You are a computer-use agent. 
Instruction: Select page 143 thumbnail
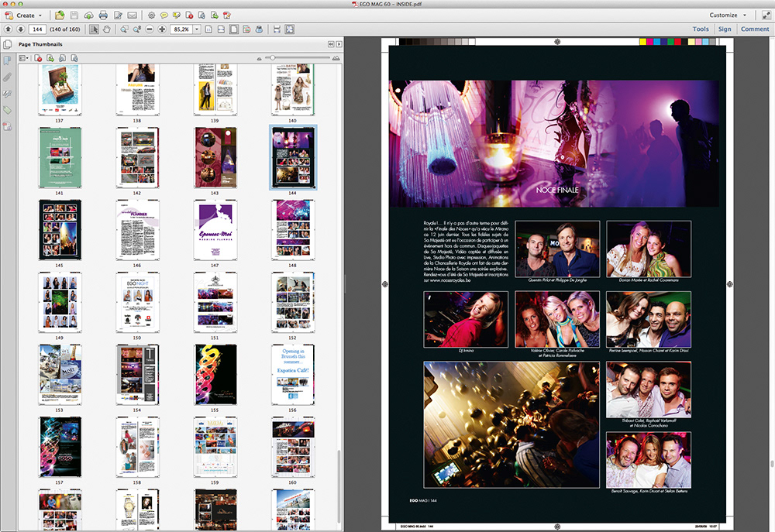point(215,157)
